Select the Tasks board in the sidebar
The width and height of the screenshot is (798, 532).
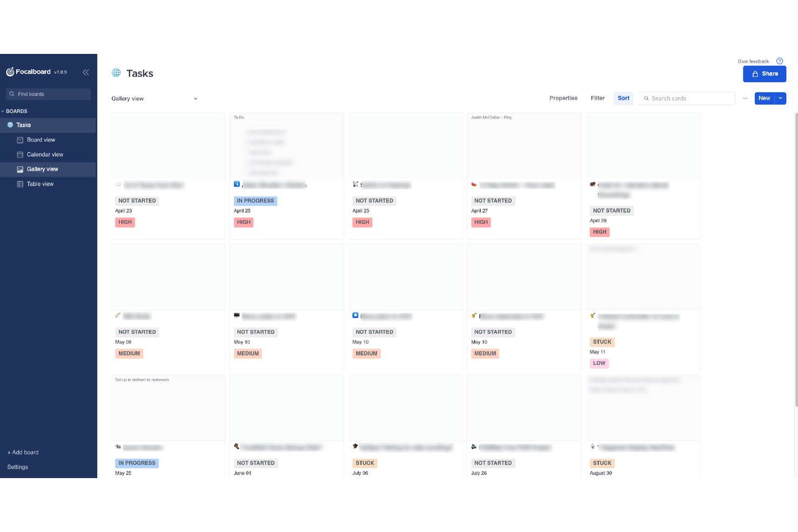pyautogui.click(x=48, y=125)
